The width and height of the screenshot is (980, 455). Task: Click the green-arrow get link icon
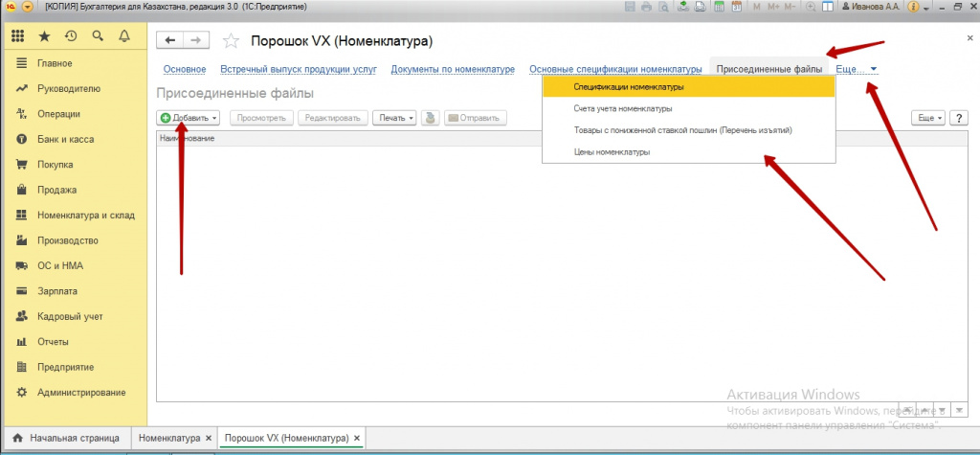[x=683, y=7]
